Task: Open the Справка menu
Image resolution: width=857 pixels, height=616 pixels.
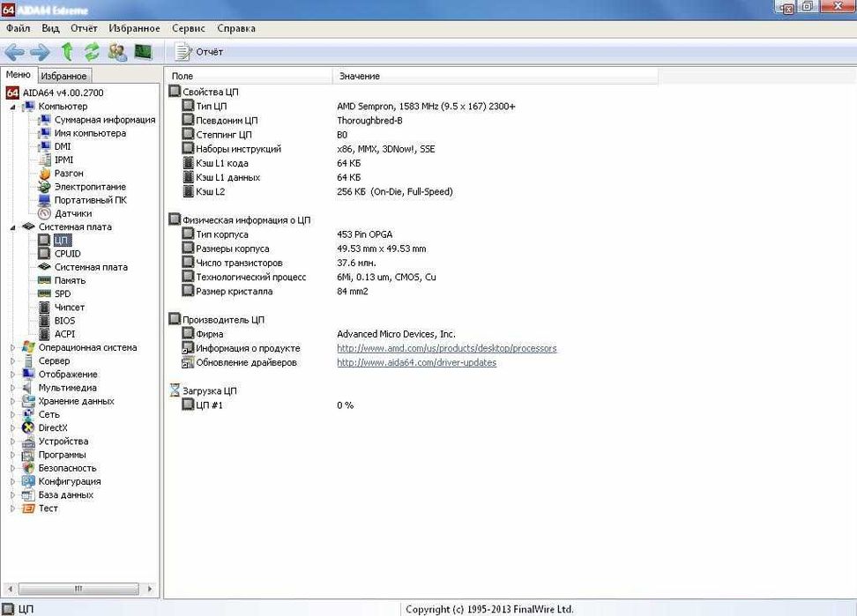Action: (x=236, y=28)
